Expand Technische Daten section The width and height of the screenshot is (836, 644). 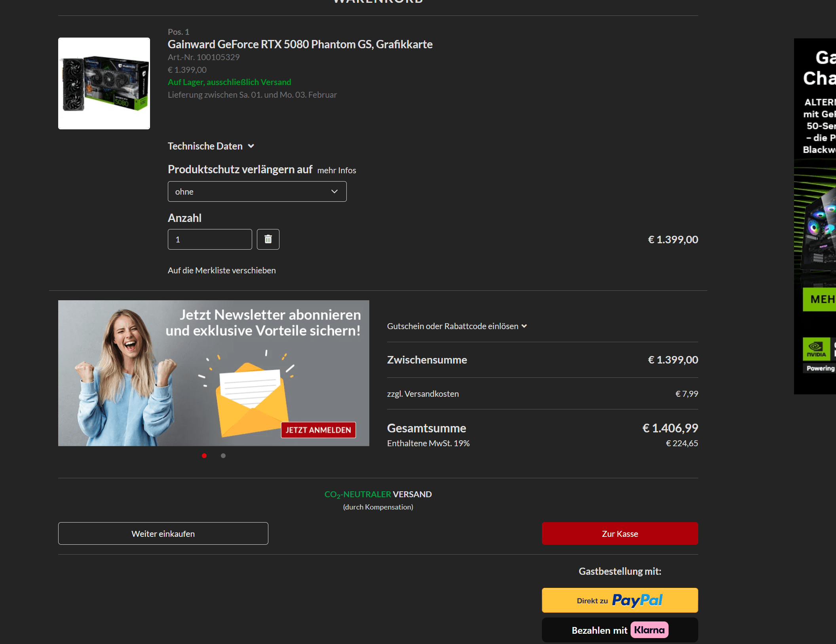(205, 146)
